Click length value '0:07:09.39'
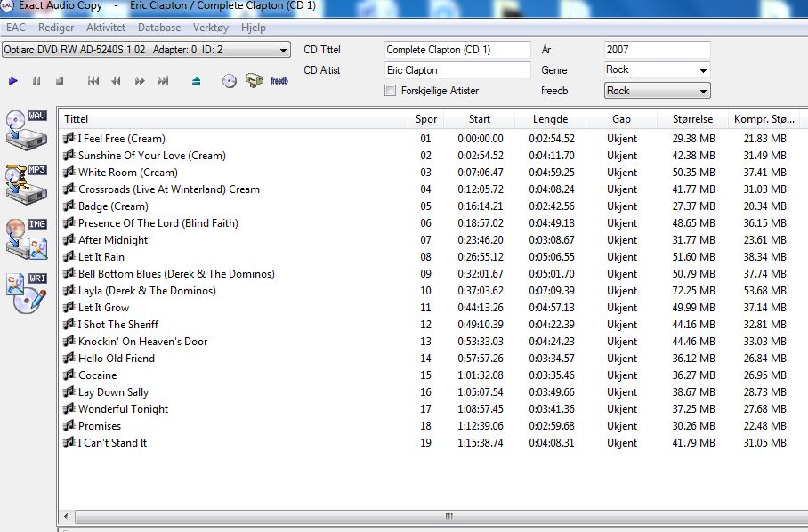This screenshot has width=808, height=532. (552, 291)
